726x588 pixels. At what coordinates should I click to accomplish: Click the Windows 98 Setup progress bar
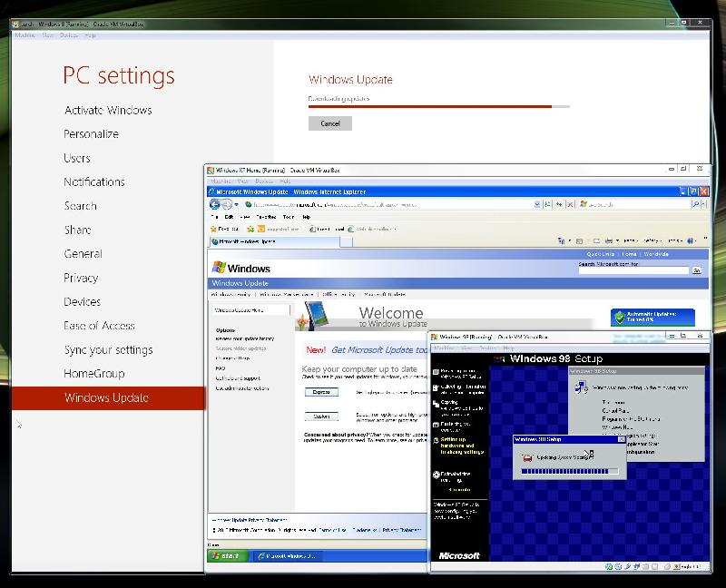click(x=570, y=471)
